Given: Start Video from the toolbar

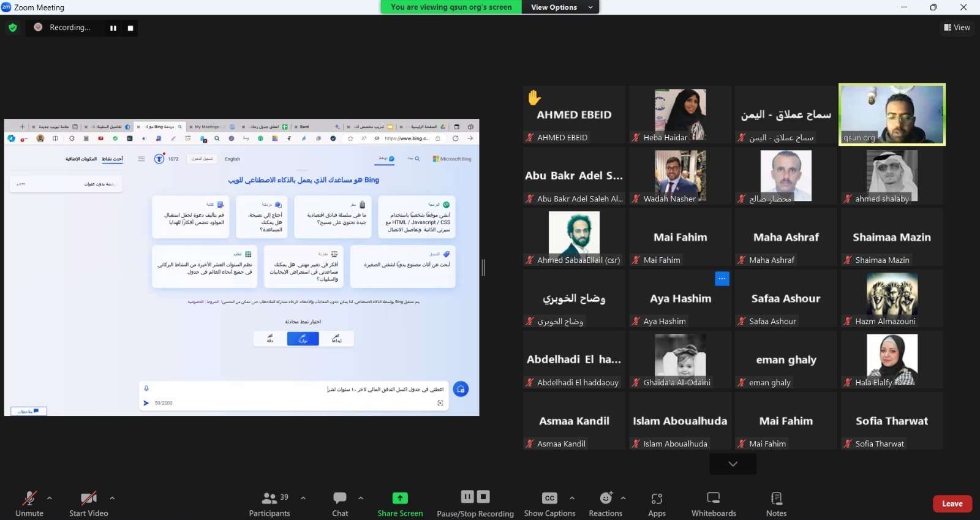Looking at the screenshot, I should click(x=89, y=498).
